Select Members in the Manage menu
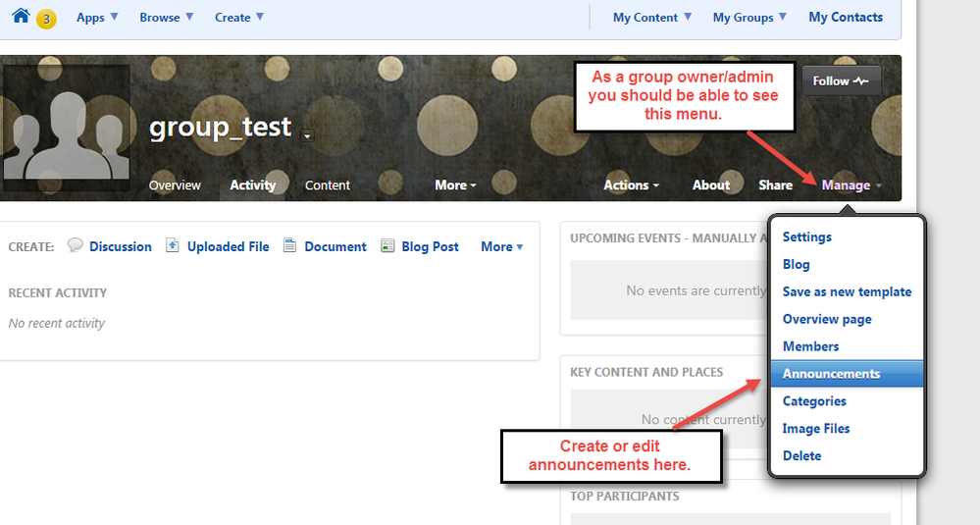Viewport: 980px width, 525px height. click(810, 346)
